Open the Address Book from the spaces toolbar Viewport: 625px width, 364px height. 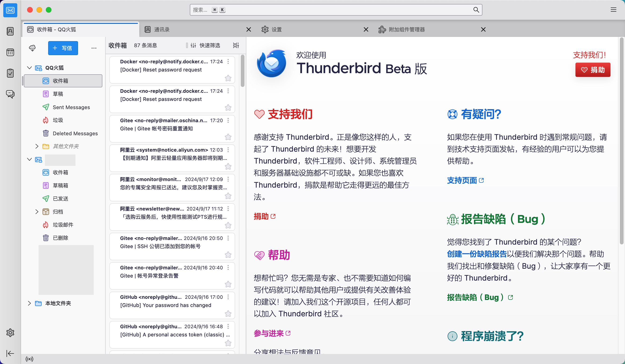tap(10, 31)
